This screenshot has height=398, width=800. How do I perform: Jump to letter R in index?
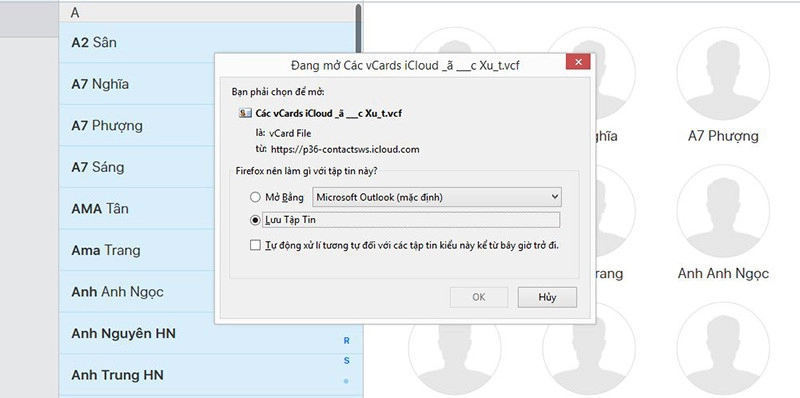346,341
